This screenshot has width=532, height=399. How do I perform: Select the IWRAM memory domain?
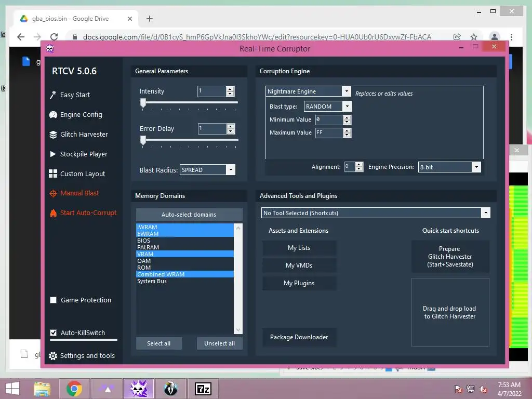coord(185,227)
